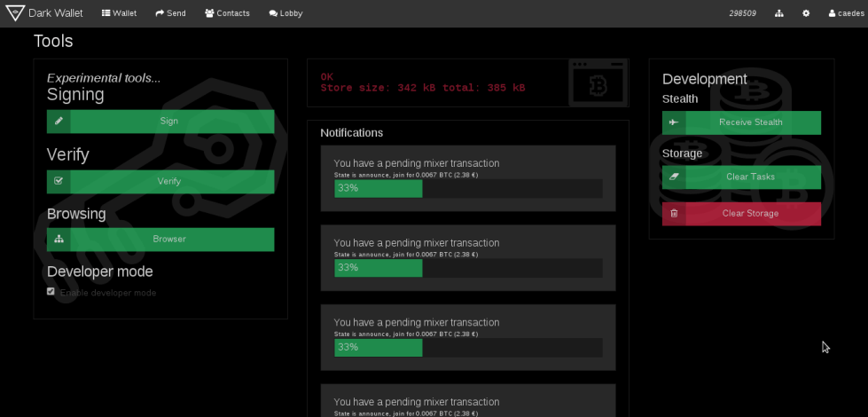Click the eraser icon beside Clear Tasks

pyautogui.click(x=674, y=177)
